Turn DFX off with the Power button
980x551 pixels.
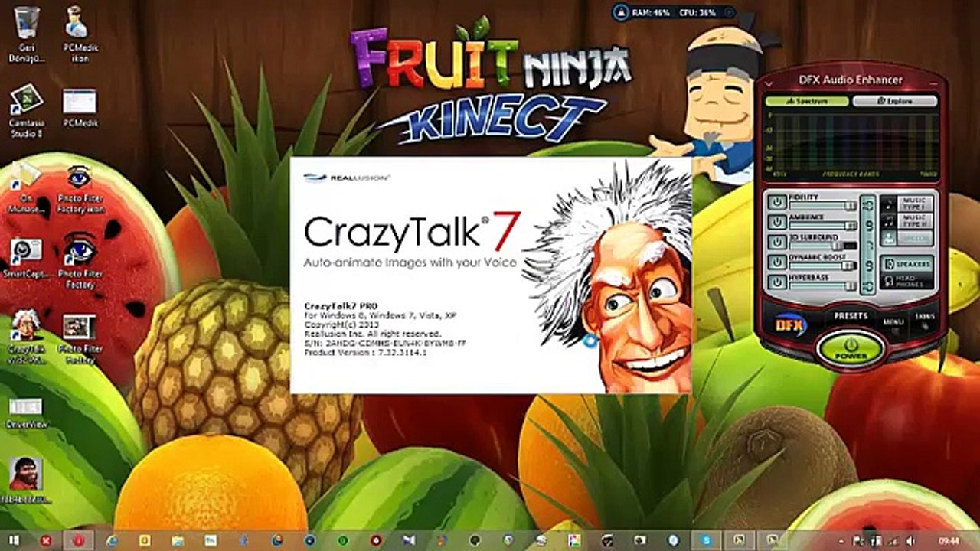click(x=852, y=348)
